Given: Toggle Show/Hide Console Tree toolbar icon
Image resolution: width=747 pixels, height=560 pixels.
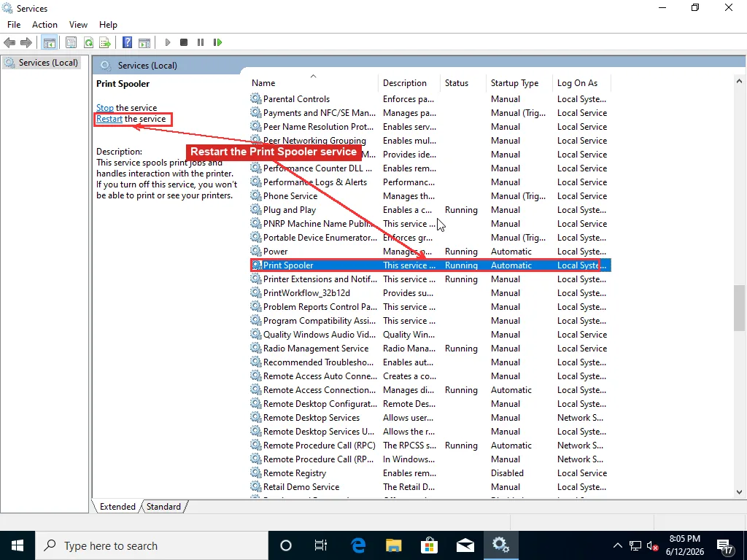Looking at the screenshot, I should point(49,42).
